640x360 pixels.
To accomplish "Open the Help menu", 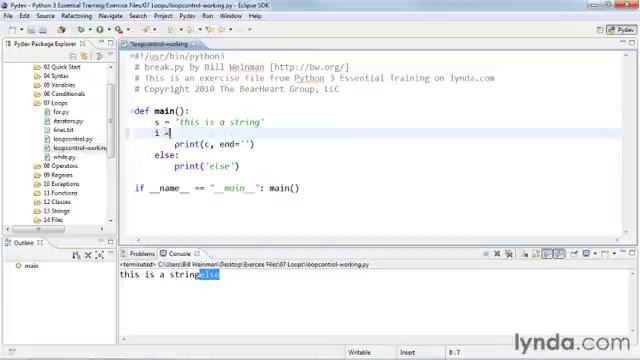I will (255, 16).
